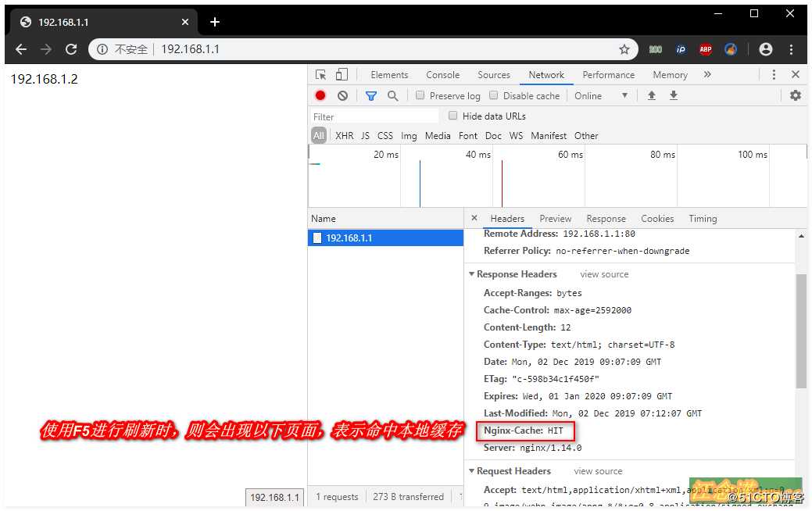
Task: Switch to Memory tab
Action: 670,75
